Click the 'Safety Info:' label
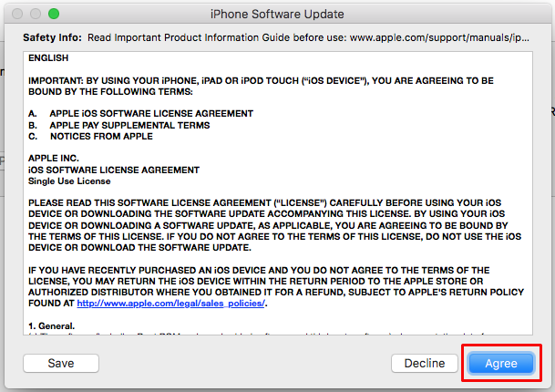This screenshot has height=392, width=555. (x=52, y=37)
